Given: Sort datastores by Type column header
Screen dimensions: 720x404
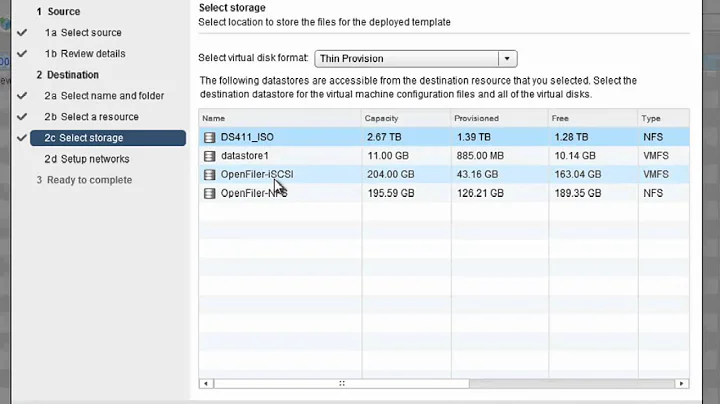Looking at the screenshot, I should 664,118.
